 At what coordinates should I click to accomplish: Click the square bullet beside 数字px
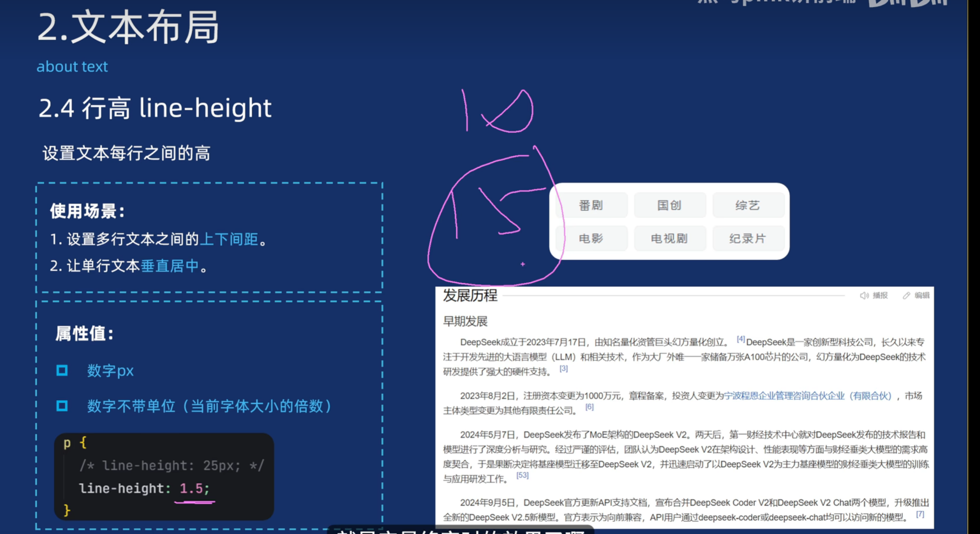[62, 371]
